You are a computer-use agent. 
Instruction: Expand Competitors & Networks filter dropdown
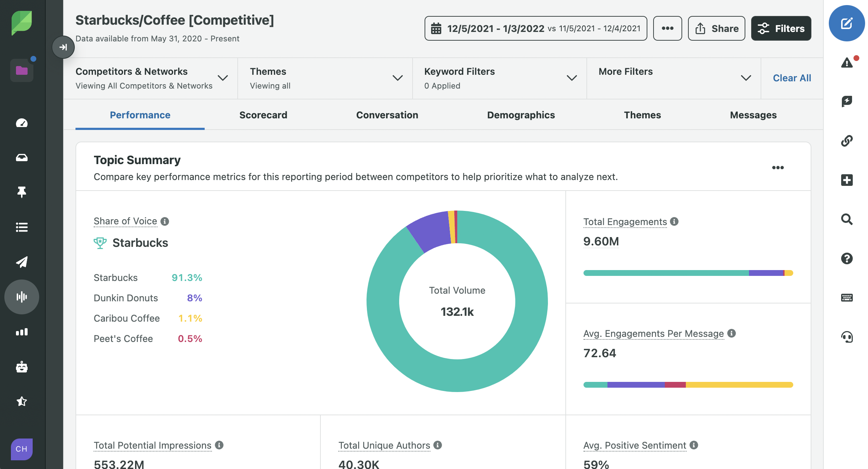222,78
